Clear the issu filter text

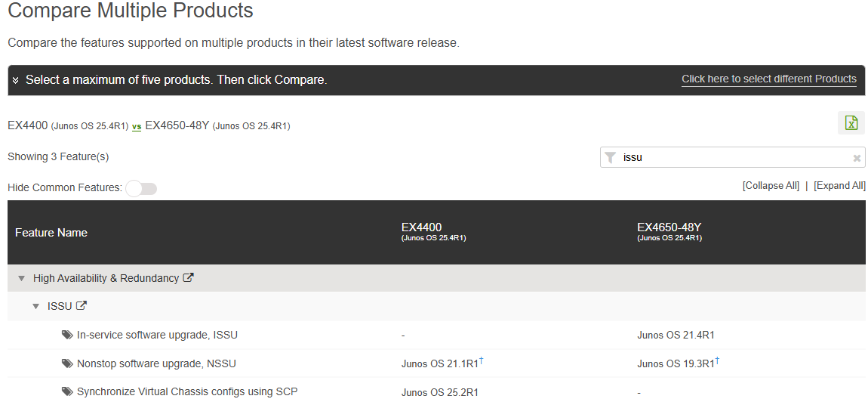click(857, 158)
